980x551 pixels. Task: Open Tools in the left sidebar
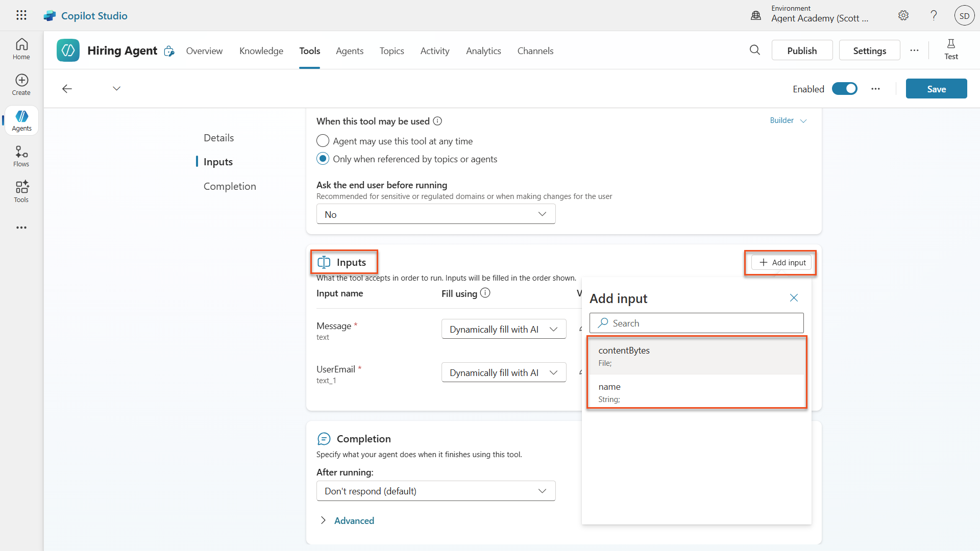[x=21, y=192]
